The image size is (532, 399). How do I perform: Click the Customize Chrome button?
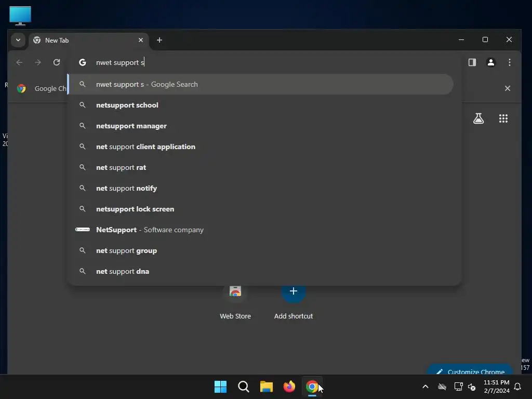click(470, 369)
